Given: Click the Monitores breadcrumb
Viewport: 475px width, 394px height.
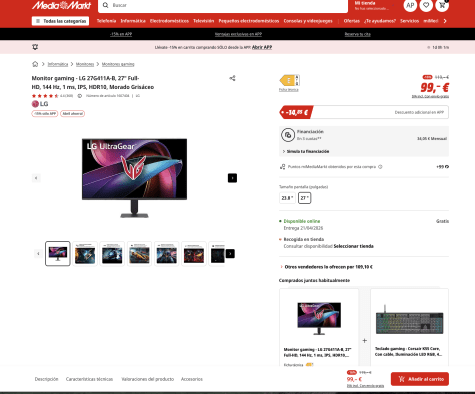Looking at the screenshot, I should (85, 64).
